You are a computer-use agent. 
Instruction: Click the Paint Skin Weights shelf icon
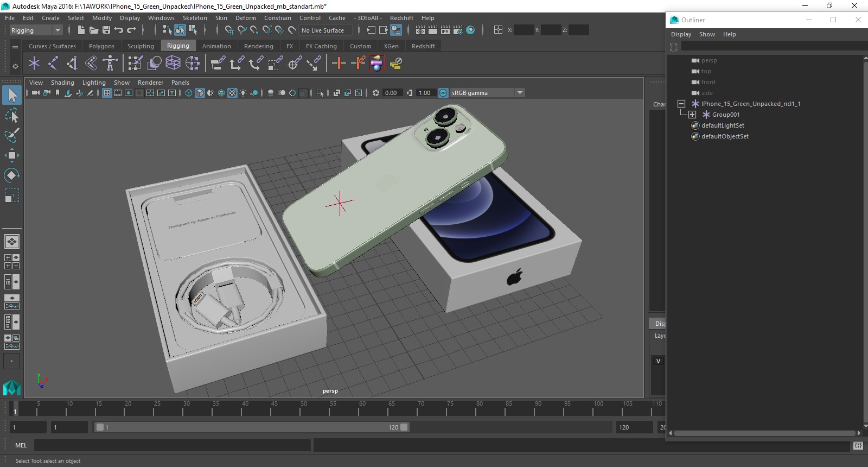click(135, 64)
